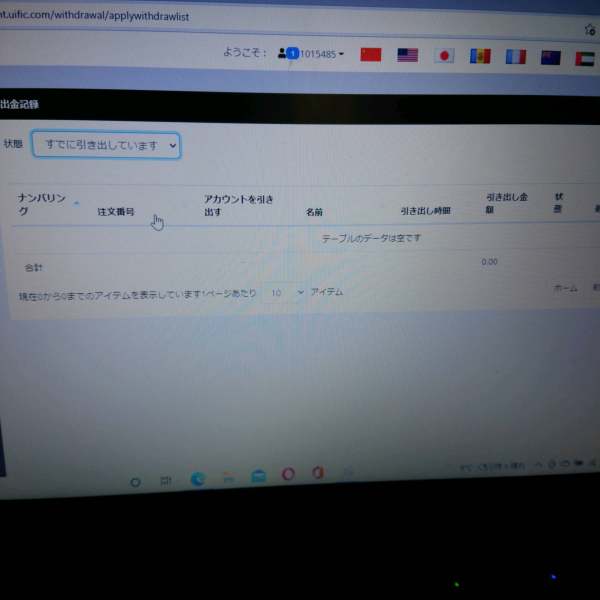The width and height of the screenshot is (600, 600).
Task: Click the テーブルのデータは空です empty table message
Action: coord(371,238)
